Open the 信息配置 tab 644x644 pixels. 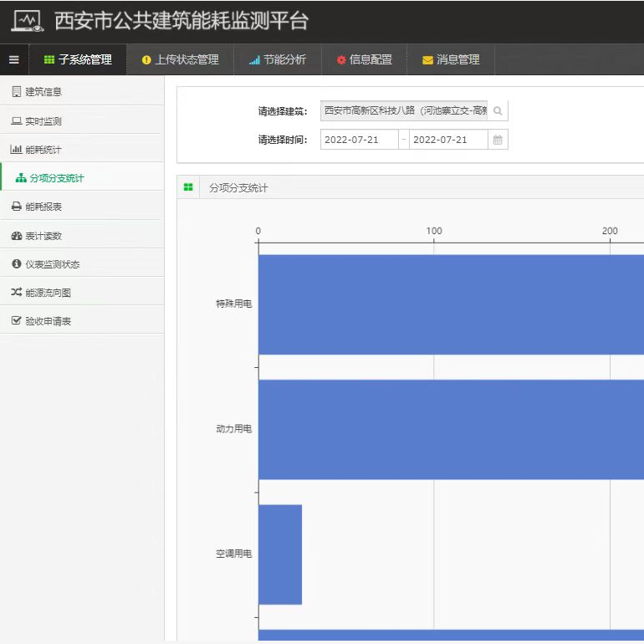point(364,59)
